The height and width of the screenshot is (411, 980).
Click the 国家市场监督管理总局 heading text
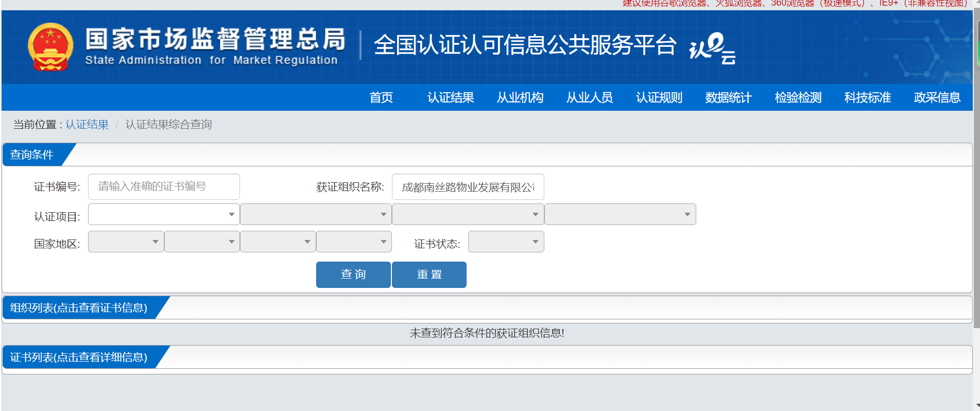(215, 39)
